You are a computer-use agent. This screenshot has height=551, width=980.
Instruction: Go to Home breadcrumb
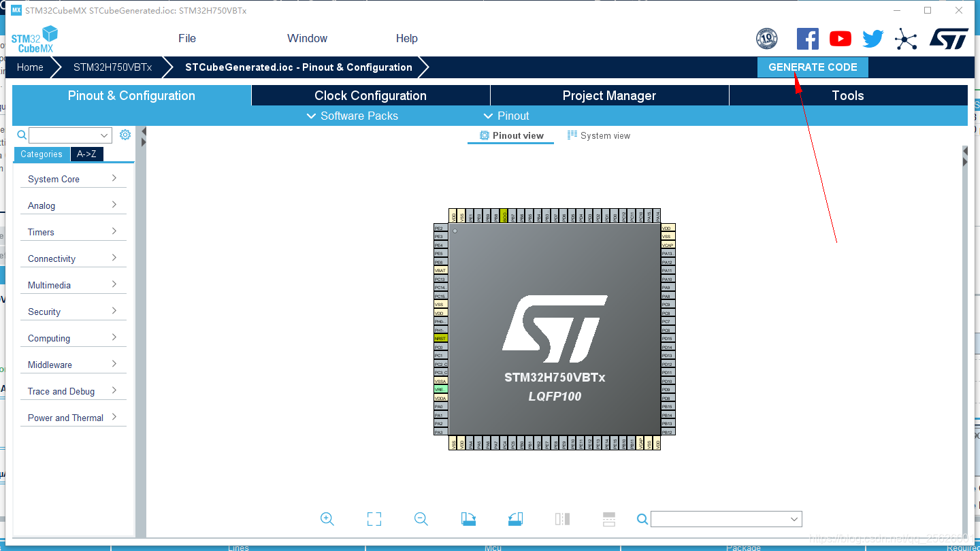point(30,67)
